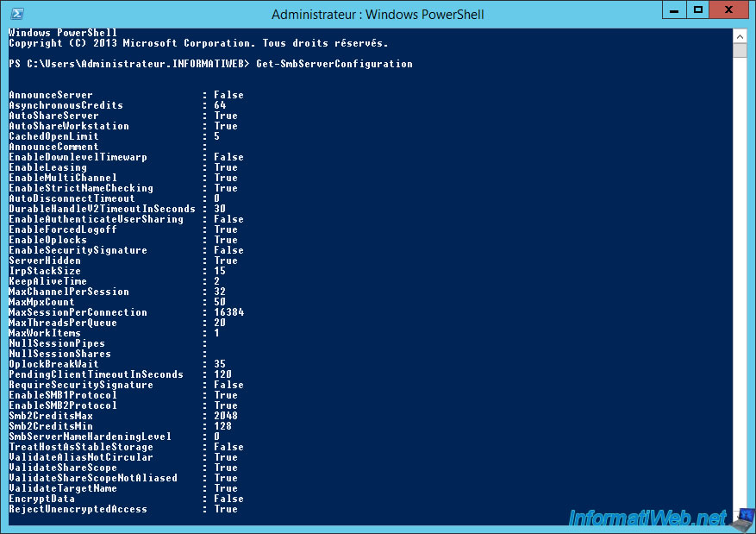Click the MaxSessionPerConnection value 16384

228,312
